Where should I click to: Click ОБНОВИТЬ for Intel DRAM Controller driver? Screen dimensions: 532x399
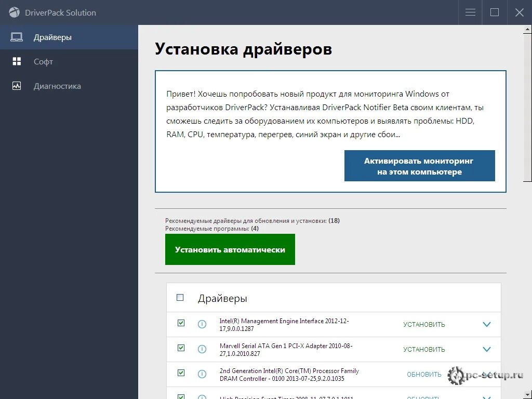point(424,375)
